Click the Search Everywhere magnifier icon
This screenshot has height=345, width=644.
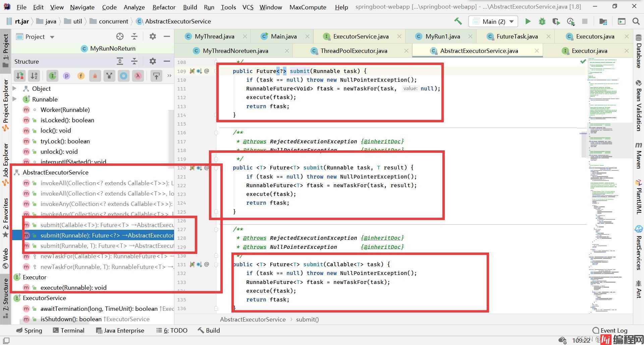[636, 21]
